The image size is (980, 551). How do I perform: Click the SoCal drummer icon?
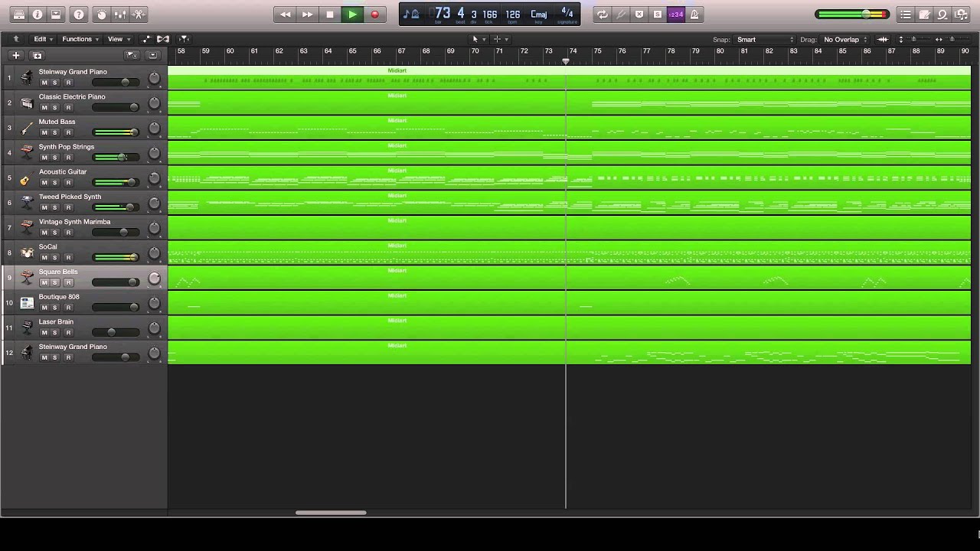click(27, 253)
